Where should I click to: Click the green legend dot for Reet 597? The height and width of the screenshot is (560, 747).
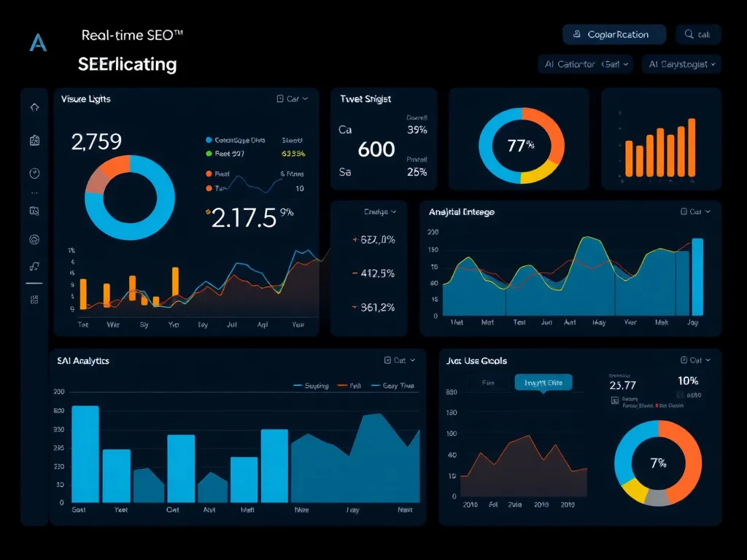tap(209, 153)
